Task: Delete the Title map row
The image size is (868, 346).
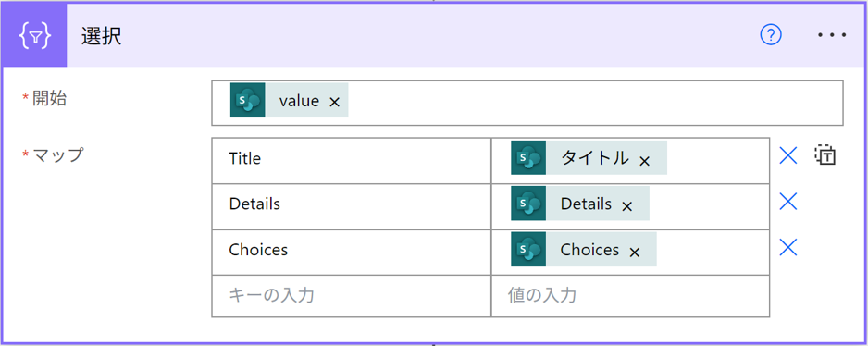Action: coord(787,156)
